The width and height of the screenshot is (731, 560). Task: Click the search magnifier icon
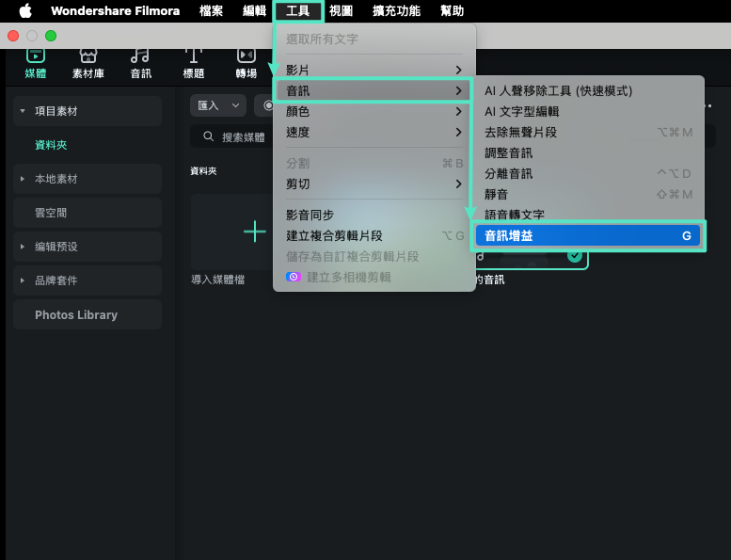coord(209,136)
